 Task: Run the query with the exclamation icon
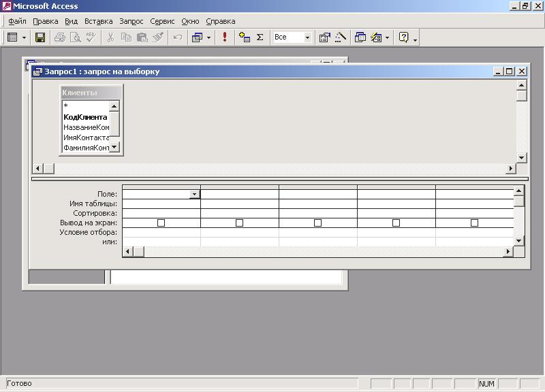225,37
